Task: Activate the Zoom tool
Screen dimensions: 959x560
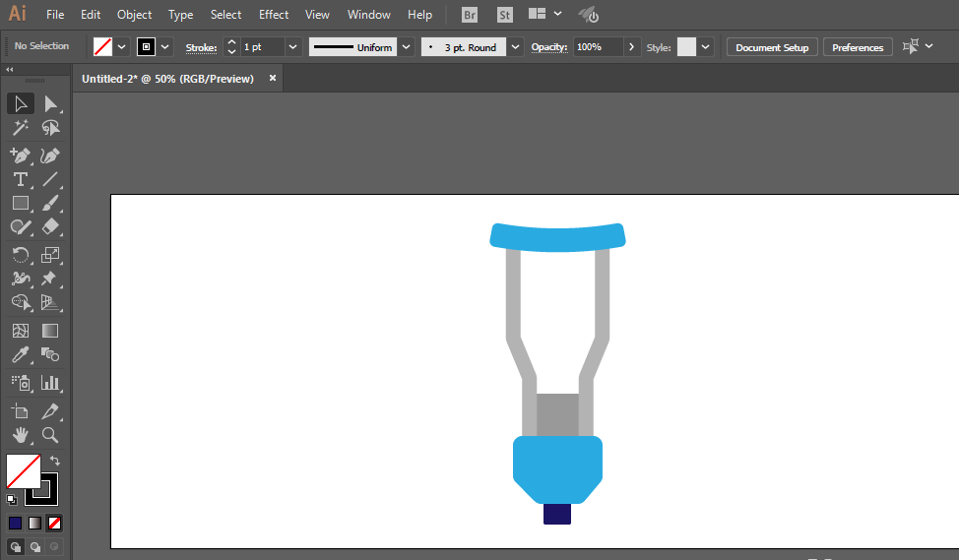Action: click(x=50, y=434)
